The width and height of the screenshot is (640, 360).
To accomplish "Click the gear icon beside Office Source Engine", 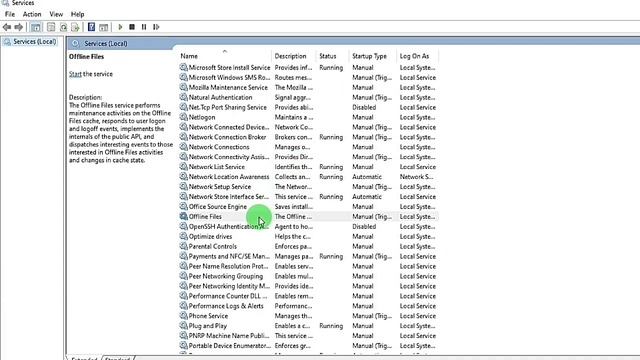I will click(x=184, y=207).
